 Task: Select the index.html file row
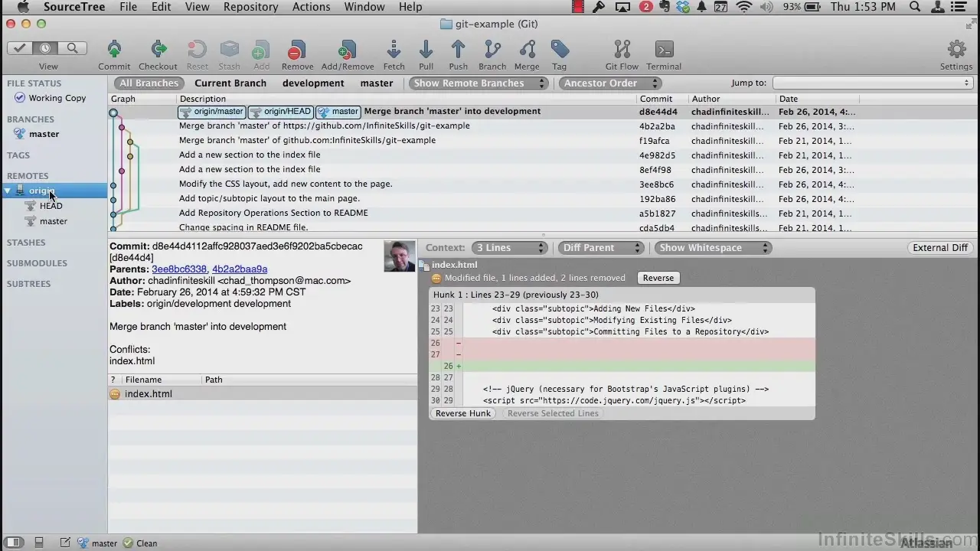(x=263, y=393)
